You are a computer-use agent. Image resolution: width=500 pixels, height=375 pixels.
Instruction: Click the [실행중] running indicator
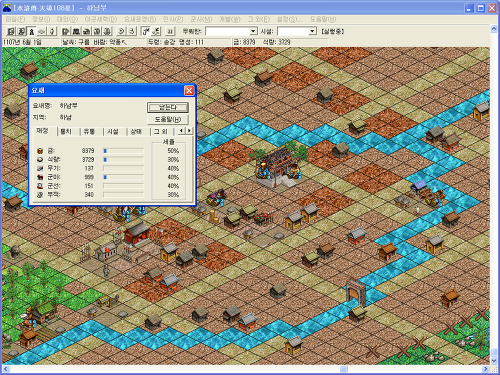pyautogui.click(x=332, y=31)
